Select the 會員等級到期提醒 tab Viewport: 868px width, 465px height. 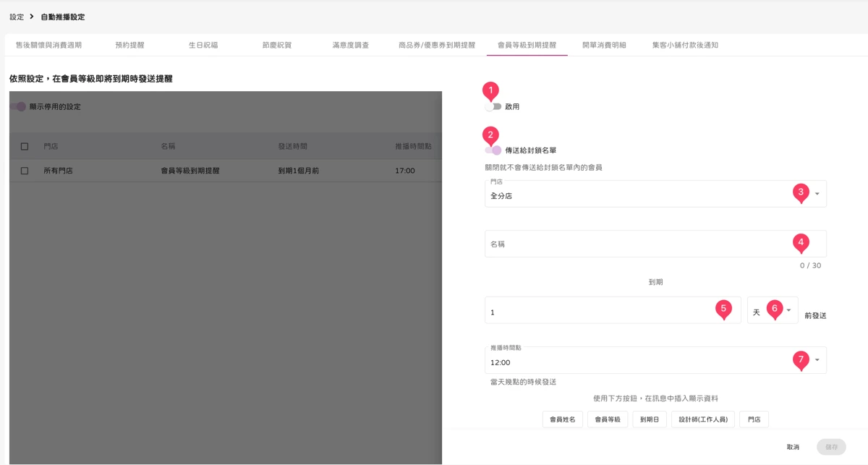527,45
